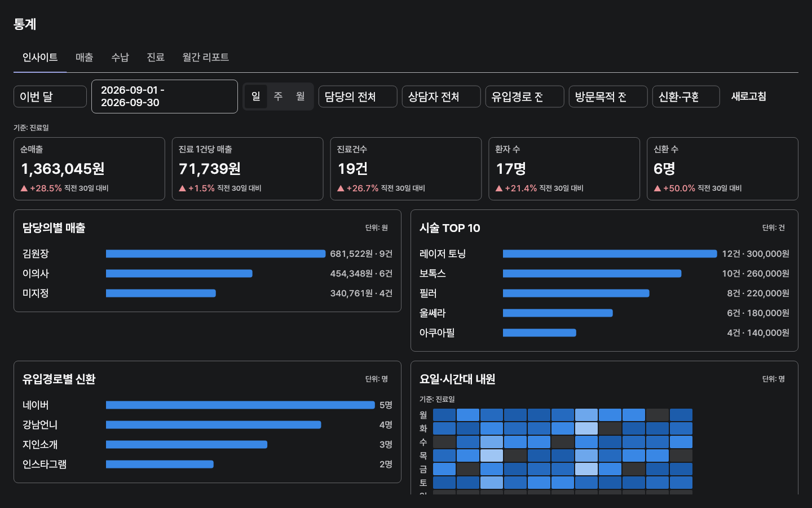Switch to the 인사이트 tab

pyautogui.click(x=40, y=58)
